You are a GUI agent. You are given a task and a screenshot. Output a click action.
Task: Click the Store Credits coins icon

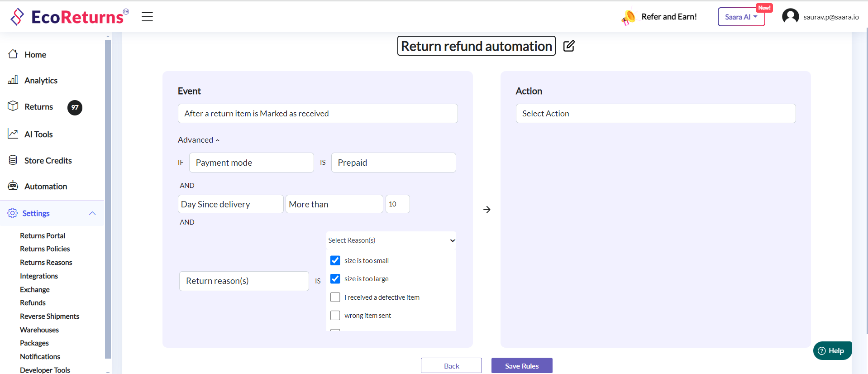(x=13, y=160)
